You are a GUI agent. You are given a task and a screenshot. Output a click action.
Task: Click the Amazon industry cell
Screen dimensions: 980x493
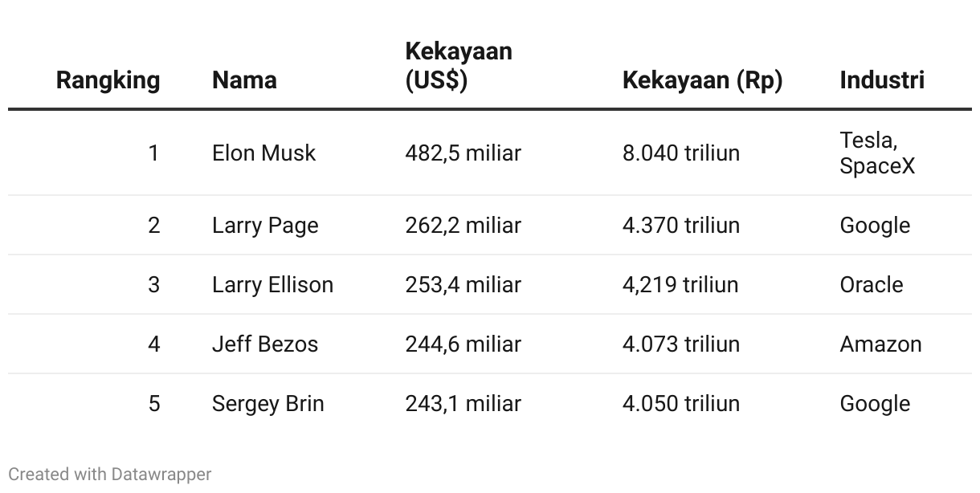click(x=880, y=344)
